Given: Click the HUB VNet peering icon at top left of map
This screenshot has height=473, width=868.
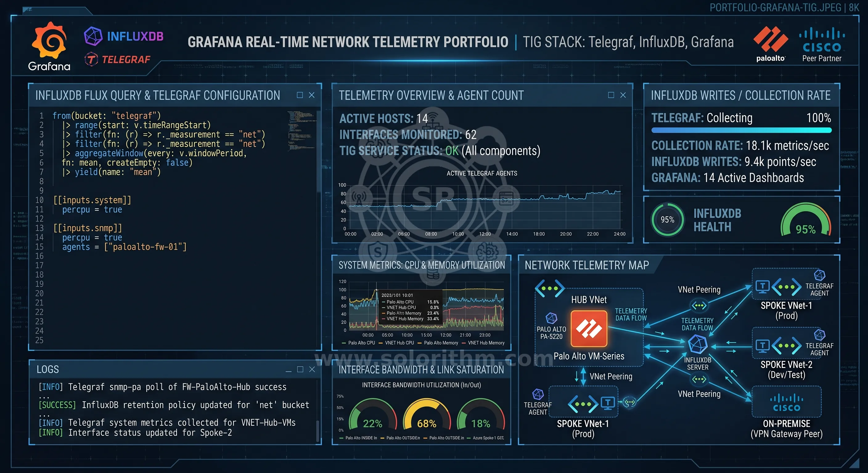Looking at the screenshot, I should tap(550, 288).
